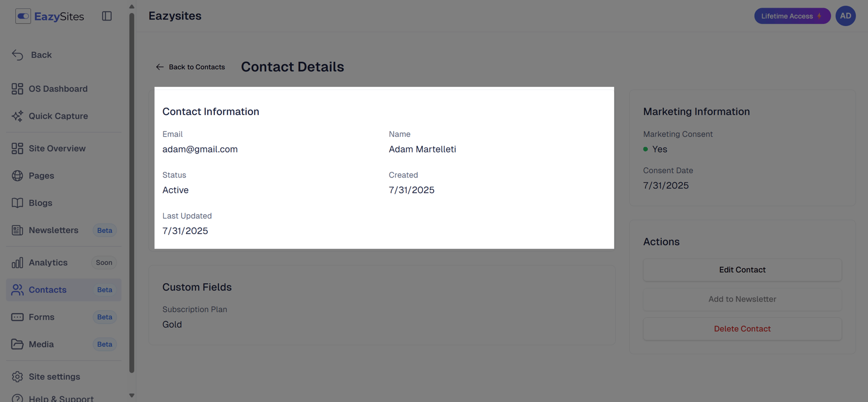Open Pages globe icon
The height and width of the screenshot is (402, 868).
(17, 176)
